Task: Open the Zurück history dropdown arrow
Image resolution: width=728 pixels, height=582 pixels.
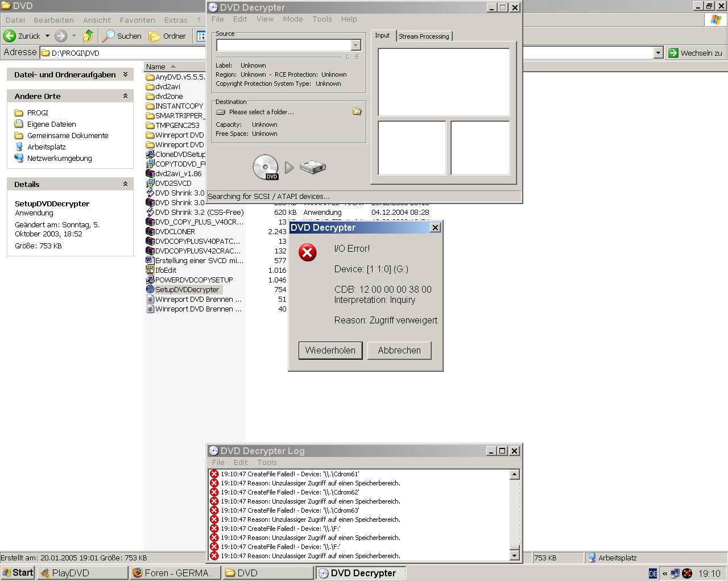Action: coord(47,36)
